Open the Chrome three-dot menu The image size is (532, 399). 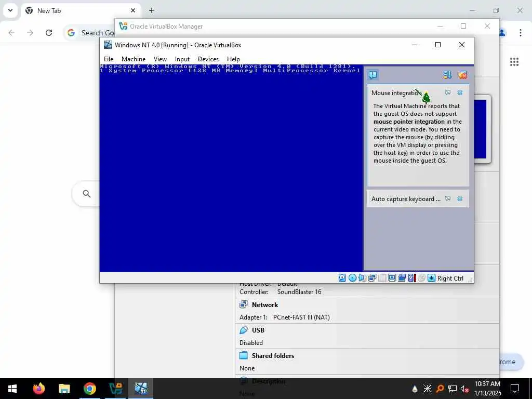pyautogui.click(x=520, y=33)
